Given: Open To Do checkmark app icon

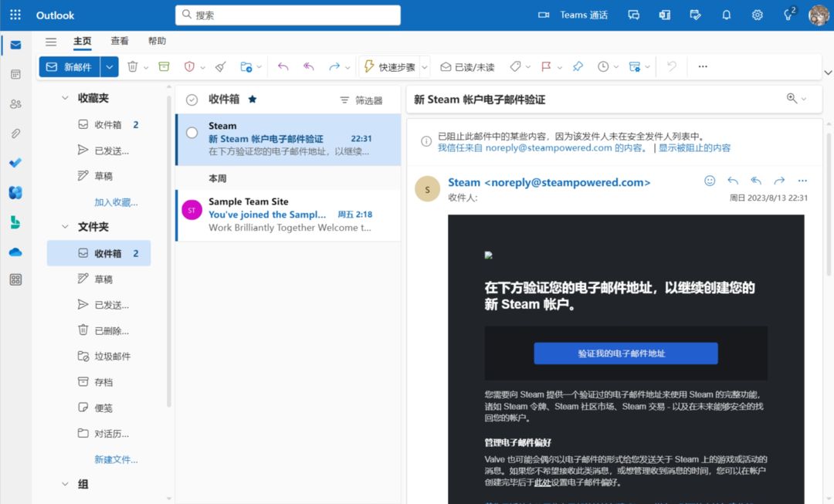Looking at the screenshot, I should click(x=15, y=163).
